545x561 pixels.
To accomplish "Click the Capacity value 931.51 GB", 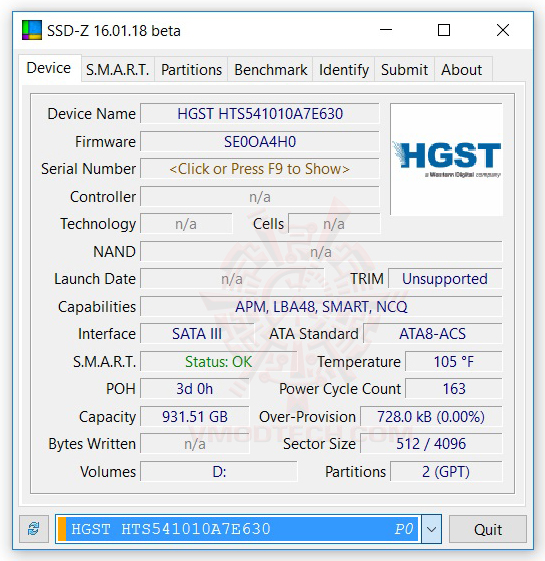I will pos(195,417).
